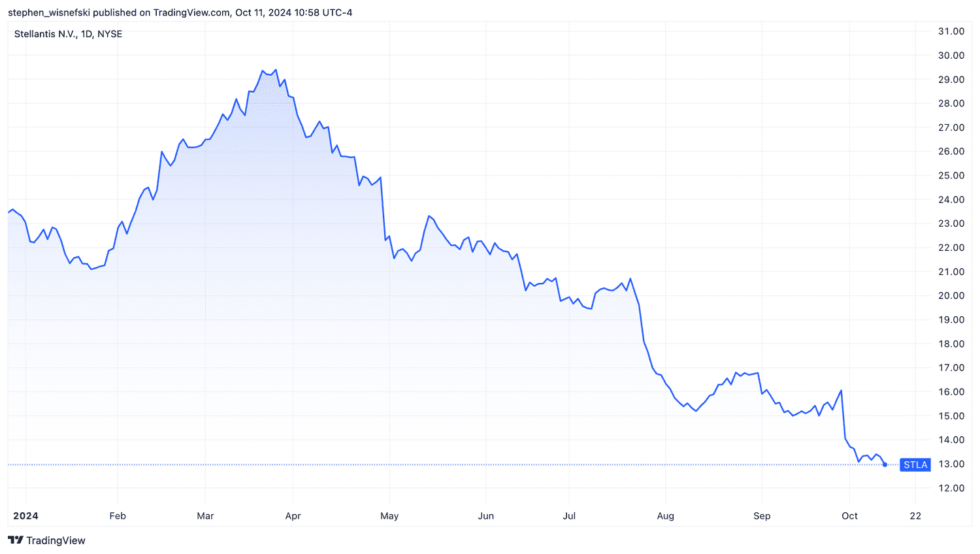This screenshot has width=980, height=554.
Task: Click the Mar label on time axis
Action: pyautogui.click(x=205, y=516)
